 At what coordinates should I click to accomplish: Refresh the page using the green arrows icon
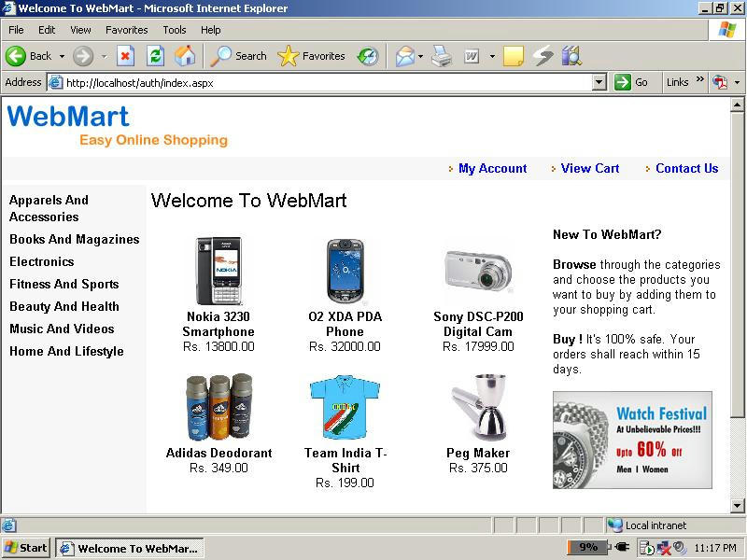pyautogui.click(x=155, y=56)
